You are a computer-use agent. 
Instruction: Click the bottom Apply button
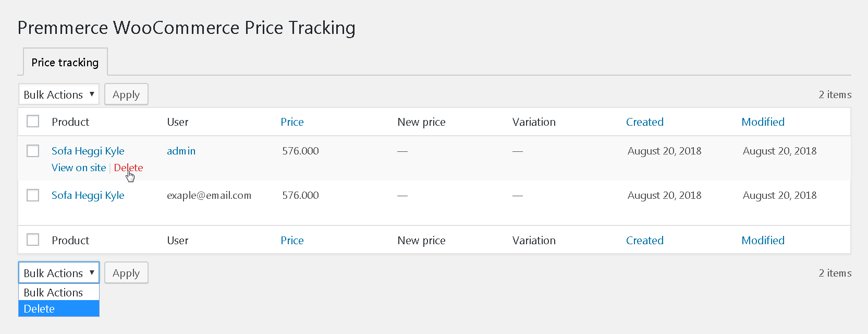126,273
